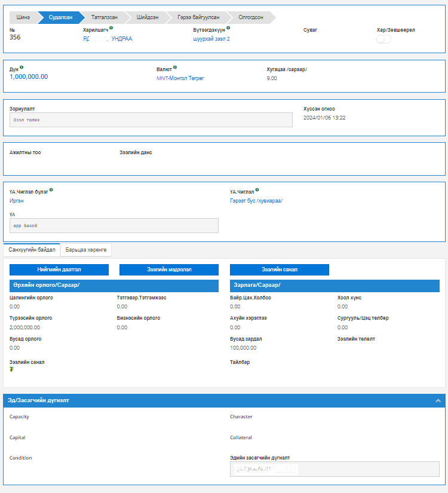Click the Зээлийн төлөлт label

point(356,339)
